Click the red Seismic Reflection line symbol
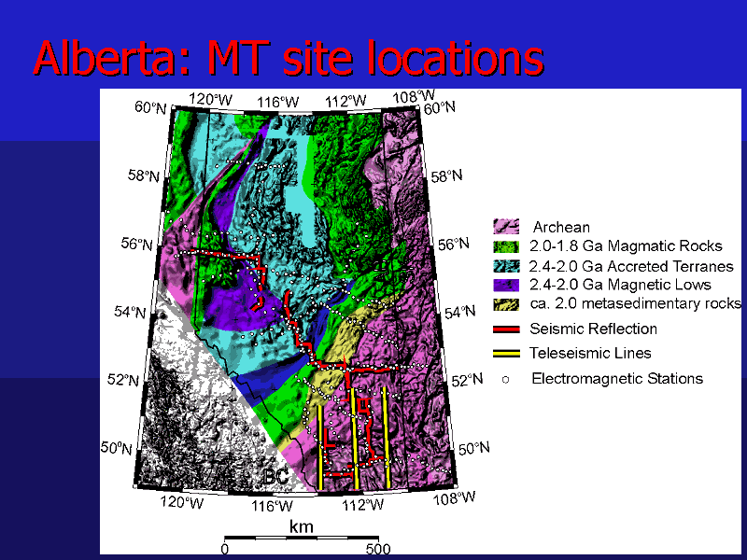Viewport: 747px width, 560px height. (506, 329)
